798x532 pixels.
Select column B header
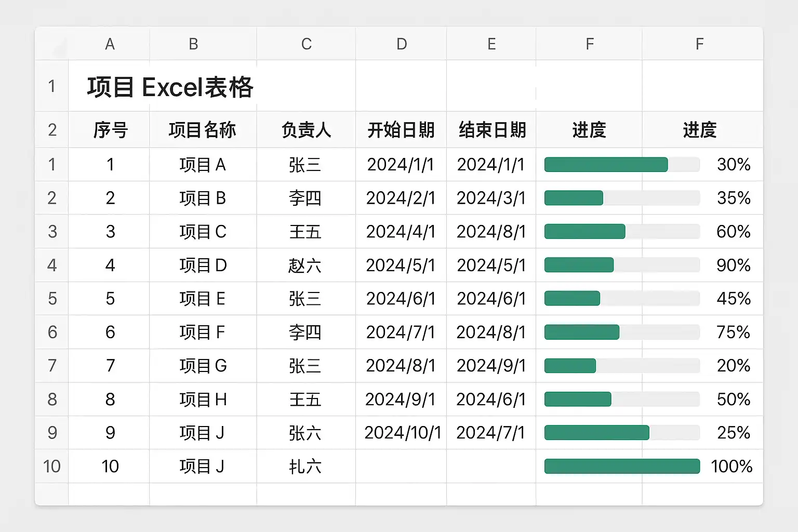tap(193, 44)
